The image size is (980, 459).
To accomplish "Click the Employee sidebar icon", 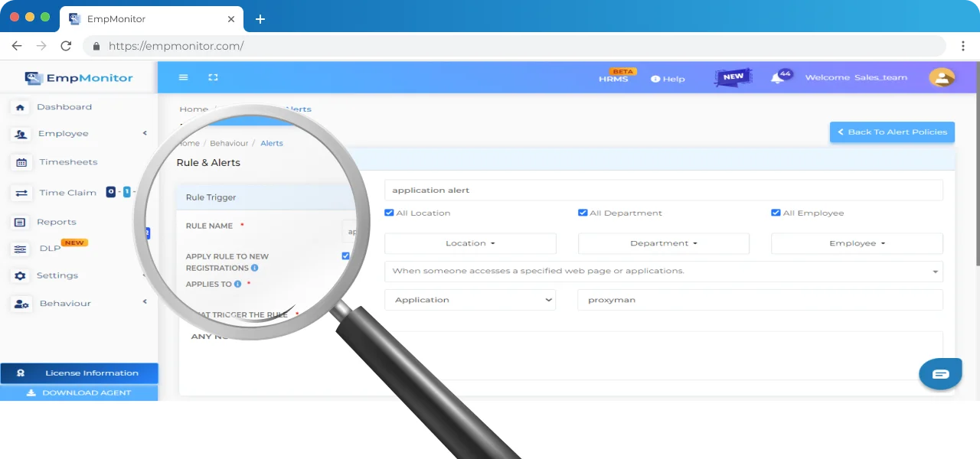I will pyautogui.click(x=21, y=134).
